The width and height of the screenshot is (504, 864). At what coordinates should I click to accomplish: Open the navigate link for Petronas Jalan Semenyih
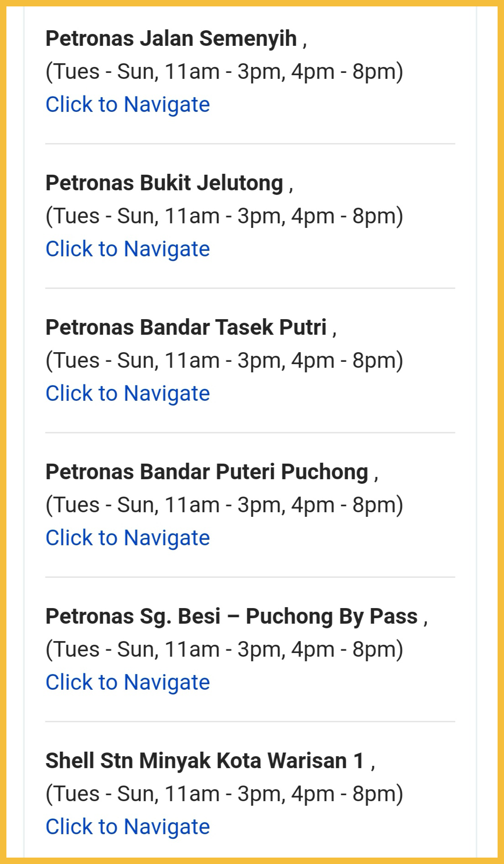click(x=127, y=105)
